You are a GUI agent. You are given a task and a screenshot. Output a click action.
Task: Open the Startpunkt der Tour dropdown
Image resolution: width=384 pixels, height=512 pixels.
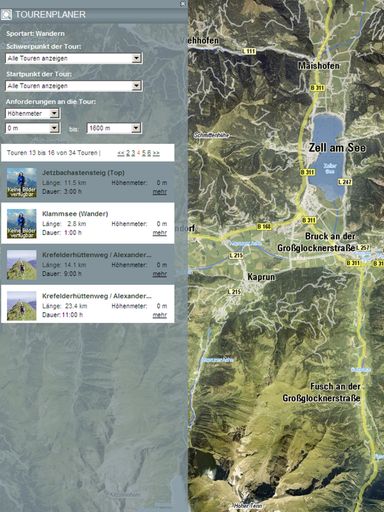click(x=74, y=86)
